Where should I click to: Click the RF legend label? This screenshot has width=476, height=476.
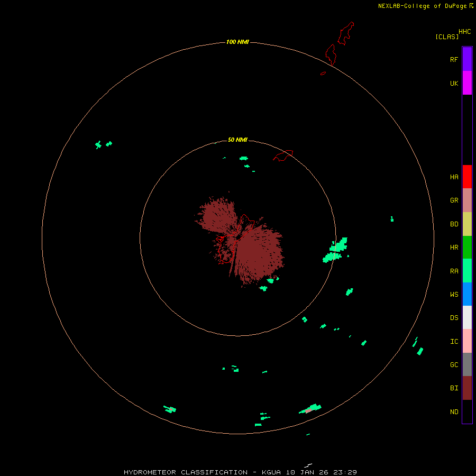click(x=454, y=59)
